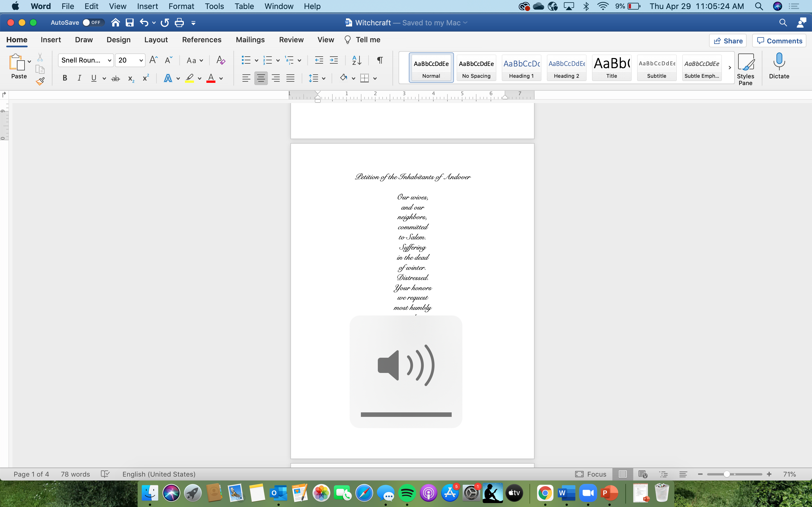Expand the styles gallery arrow

click(729, 68)
